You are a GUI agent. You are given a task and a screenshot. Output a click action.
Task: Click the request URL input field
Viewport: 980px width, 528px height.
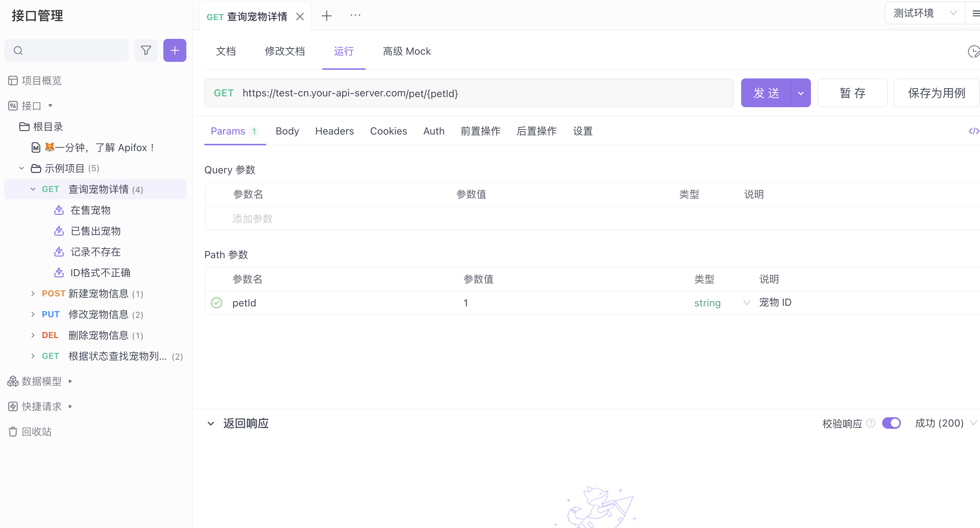(457, 92)
